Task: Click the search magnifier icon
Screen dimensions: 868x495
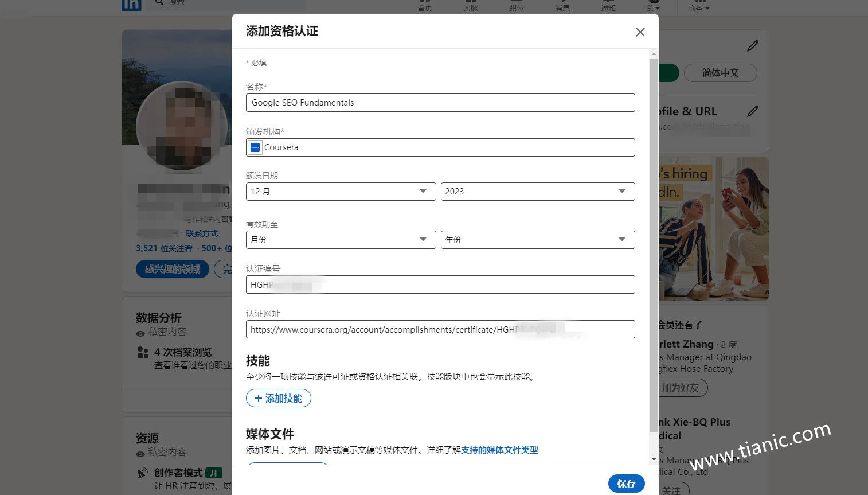Action: point(159,3)
